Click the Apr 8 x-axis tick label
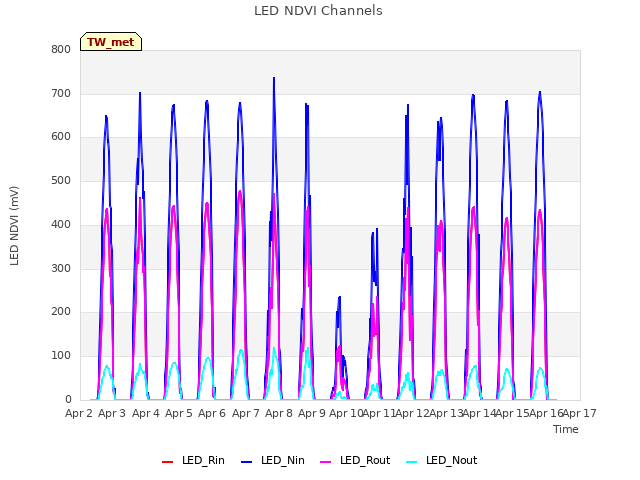Image resolution: width=640 pixels, height=480 pixels. (279, 413)
